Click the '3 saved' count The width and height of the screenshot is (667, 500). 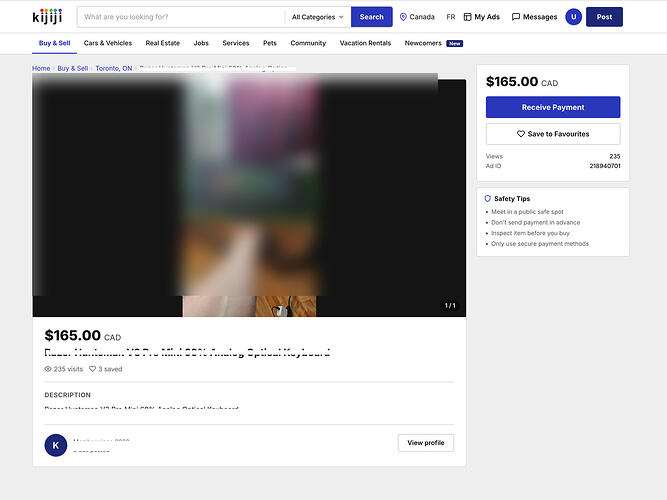[x=105, y=369]
